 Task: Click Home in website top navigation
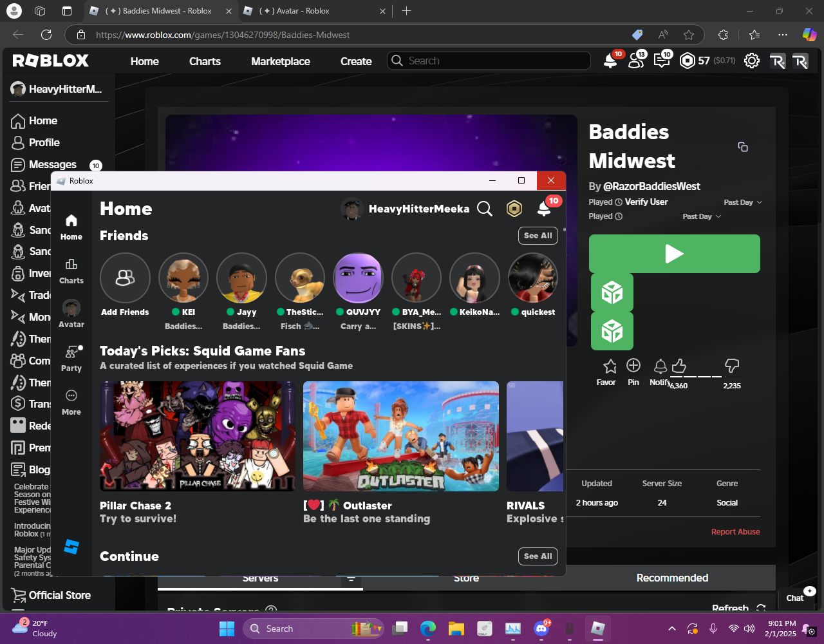click(144, 61)
